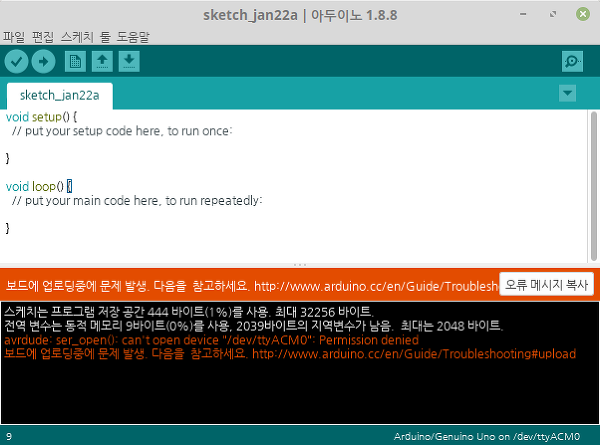Click the Arduino/Genuino Uno board status text
This screenshot has height=445, width=600.
pos(487,437)
